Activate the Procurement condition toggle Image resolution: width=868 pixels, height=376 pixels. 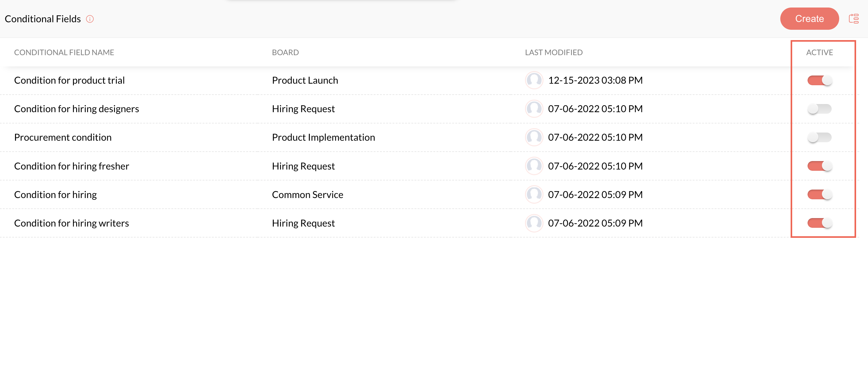click(819, 137)
